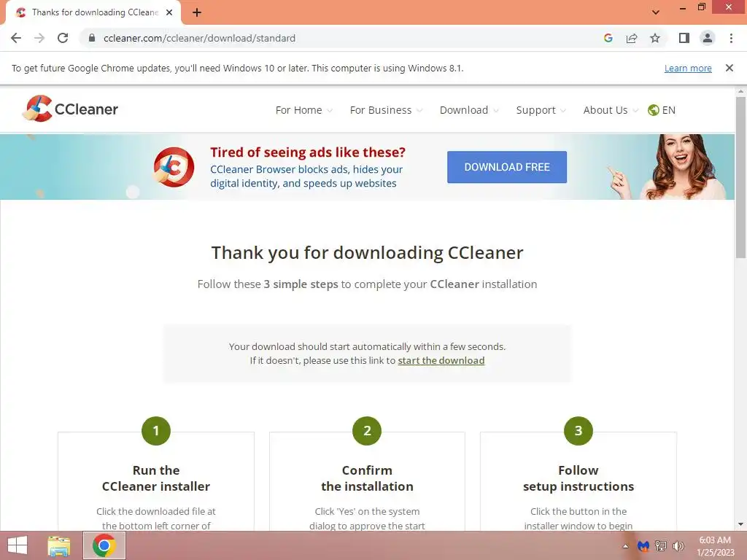Click scrollbar down arrow
The width and height of the screenshot is (747, 560).
point(741,525)
